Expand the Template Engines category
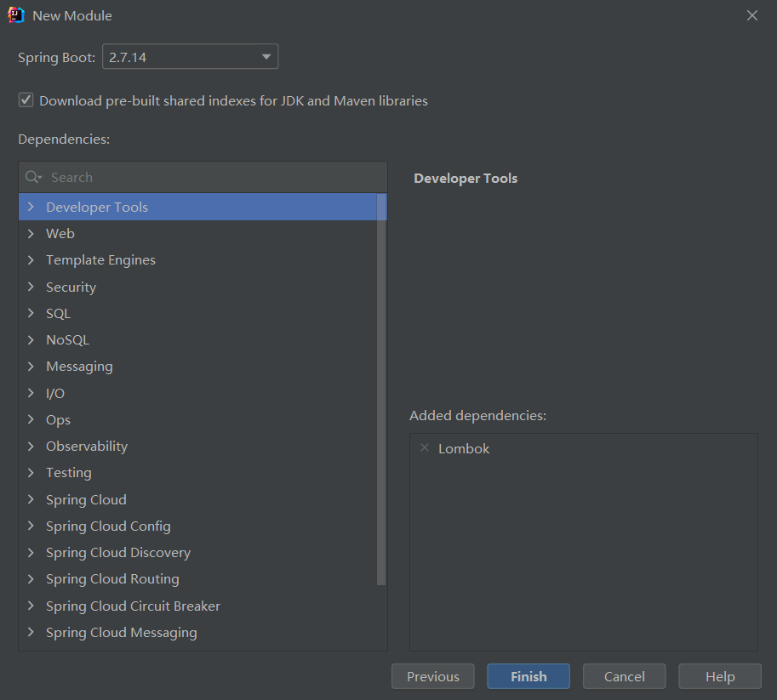 tap(31, 259)
